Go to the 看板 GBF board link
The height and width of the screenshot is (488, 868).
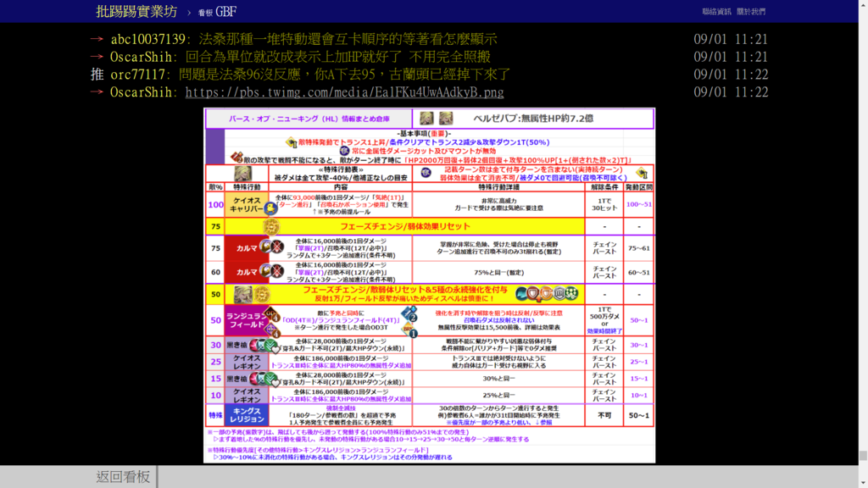(217, 12)
